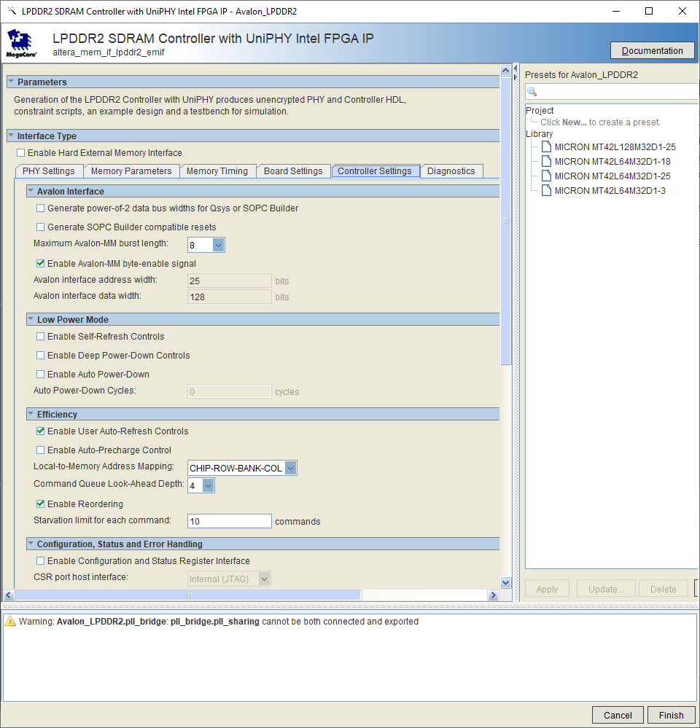Switch to the PHY Settings tab
Viewport: 700px width, 728px height.
click(x=49, y=171)
